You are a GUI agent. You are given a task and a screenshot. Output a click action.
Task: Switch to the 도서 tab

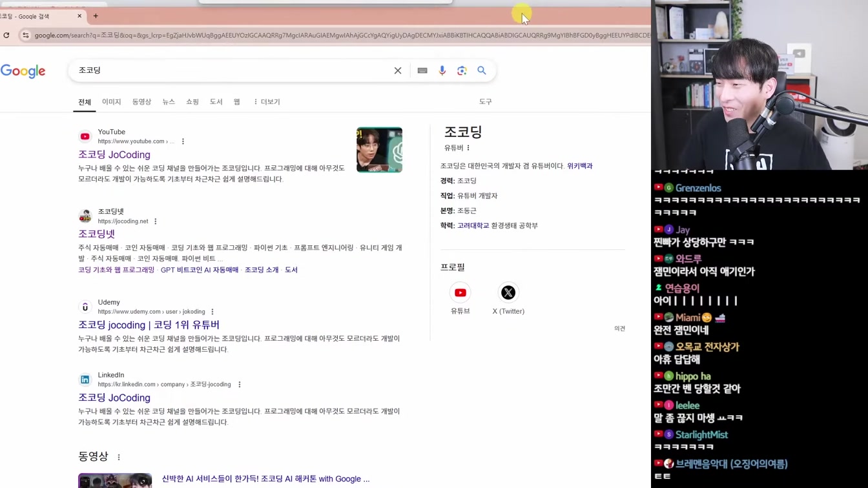pyautogui.click(x=216, y=102)
